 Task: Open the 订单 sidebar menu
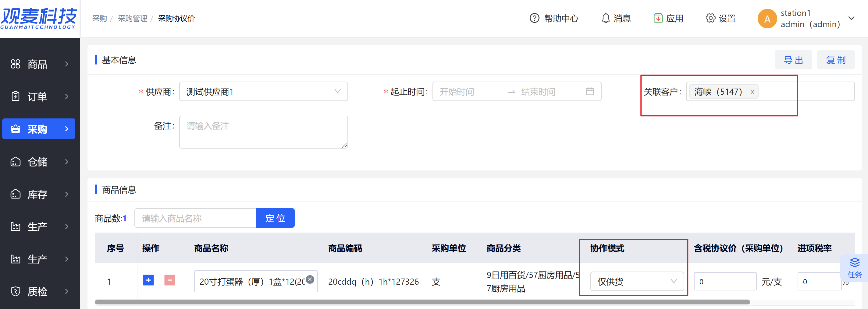pyautogui.click(x=39, y=96)
